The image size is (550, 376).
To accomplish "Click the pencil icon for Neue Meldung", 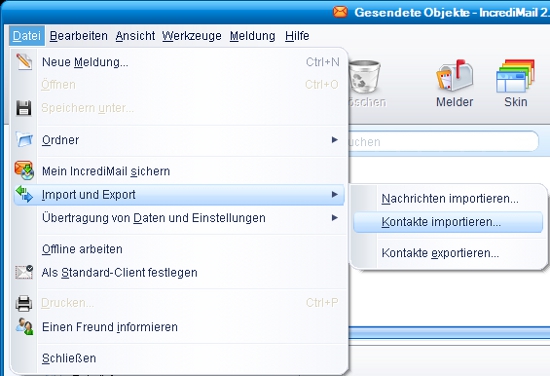I will 24,62.
